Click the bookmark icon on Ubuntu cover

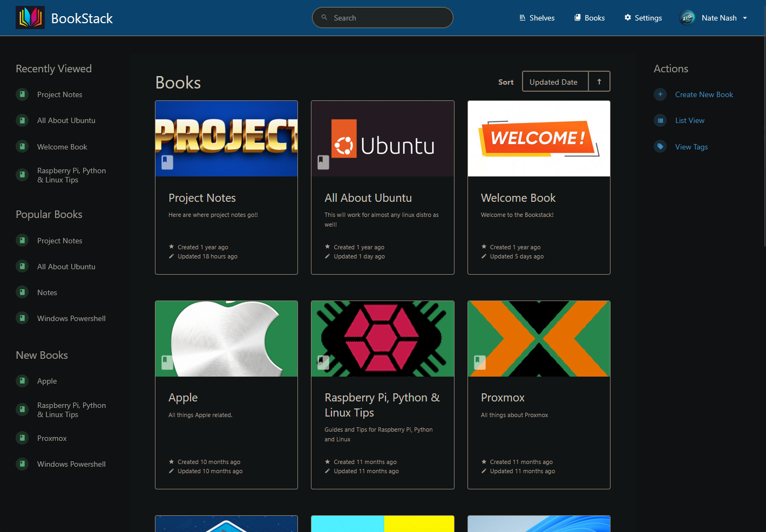coord(323,162)
